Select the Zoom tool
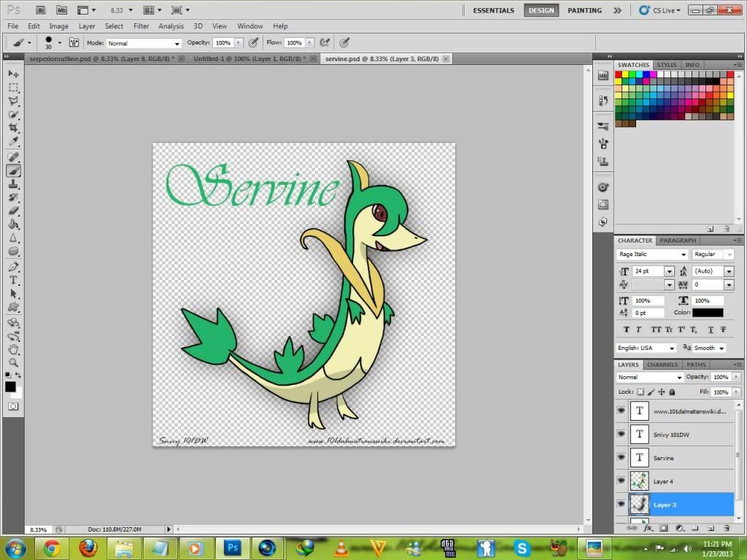 coord(13,363)
